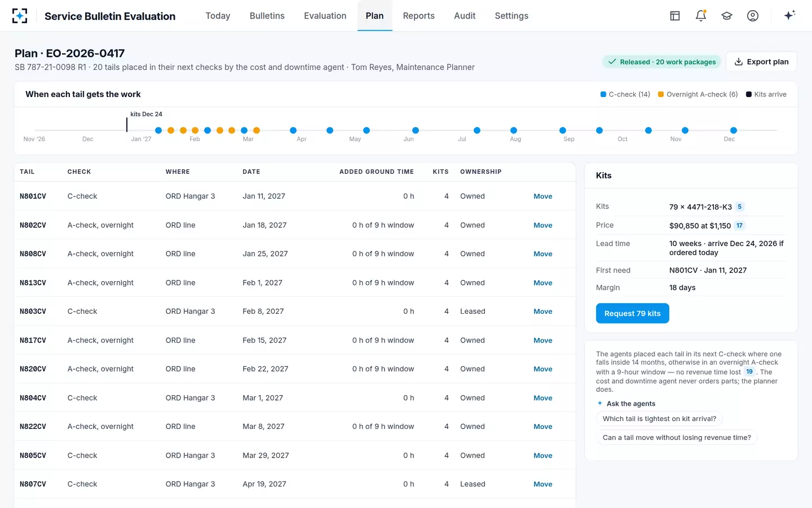This screenshot has height=508, width=812.
Task: Click sparkle icon beside Ask the agents
Action: point(600,403)
